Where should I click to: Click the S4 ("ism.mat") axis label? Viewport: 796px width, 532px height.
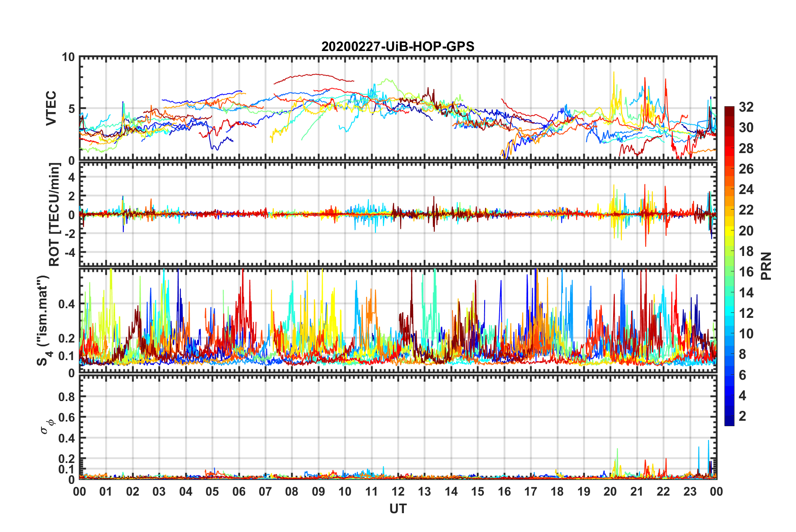(x=44, y=321)
